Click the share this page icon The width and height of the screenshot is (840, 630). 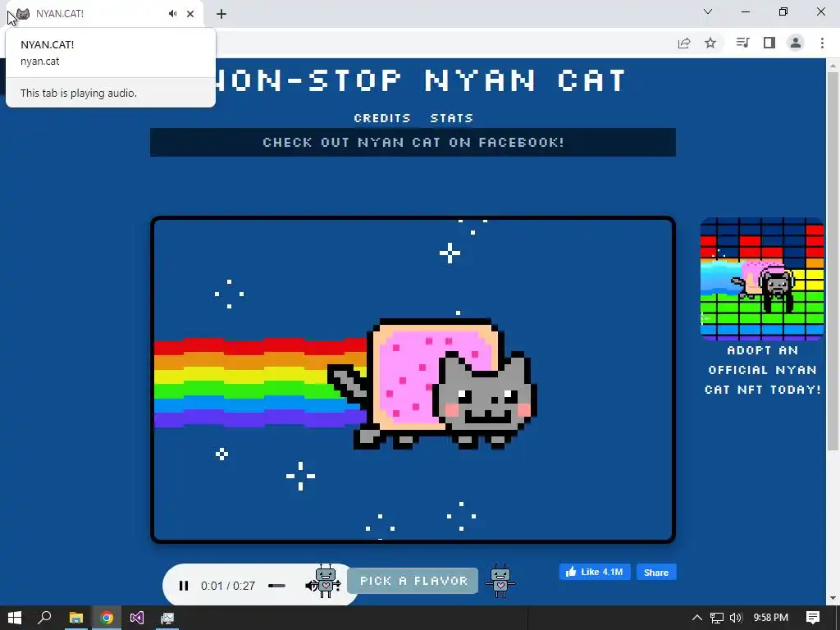(x=684, y=43)
